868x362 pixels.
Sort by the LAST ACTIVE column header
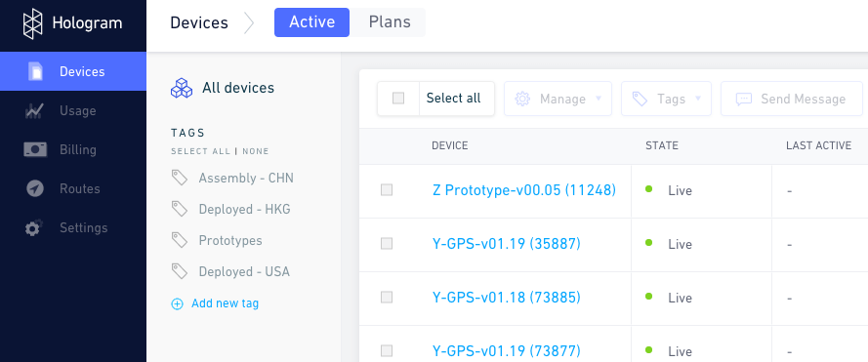(x=818, y=145)
